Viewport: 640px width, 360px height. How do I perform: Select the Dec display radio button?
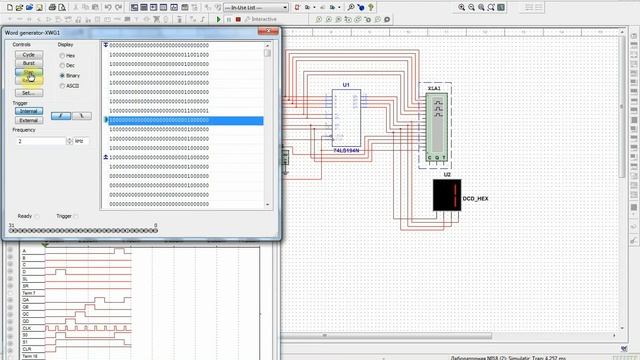click(x=62, y=65)
